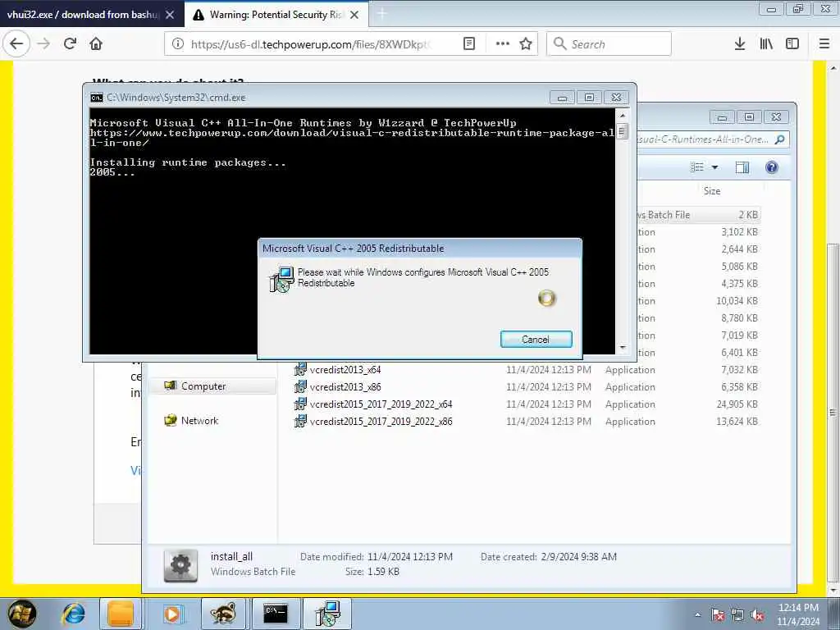Click the network tray icon
The width and height of the screenshot is (840, 630).
[x=737, y=615]
